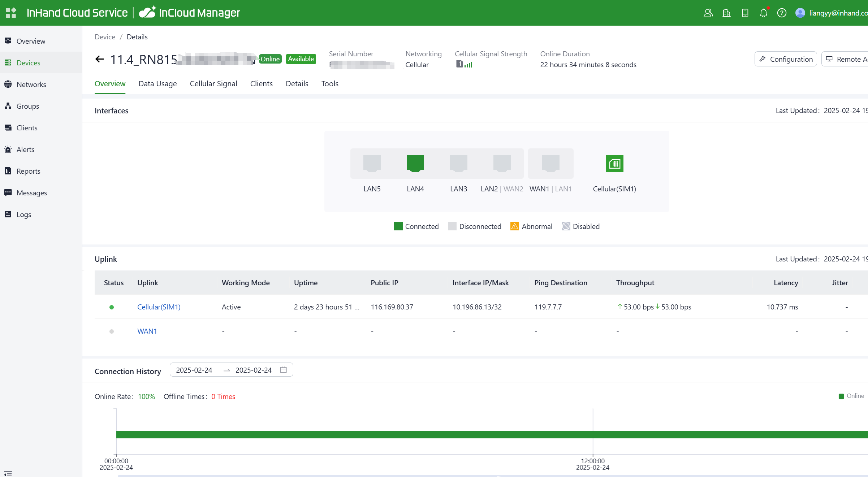Open the Cellular(SIM1) uplink link
The height and width of the screenshot is (477, 868).
[159, 307]
